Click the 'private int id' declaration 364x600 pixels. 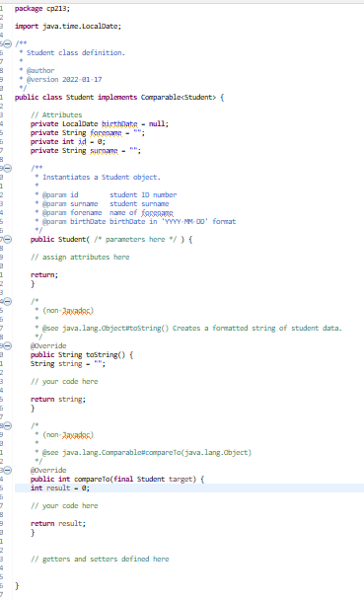tap(68, 142)
